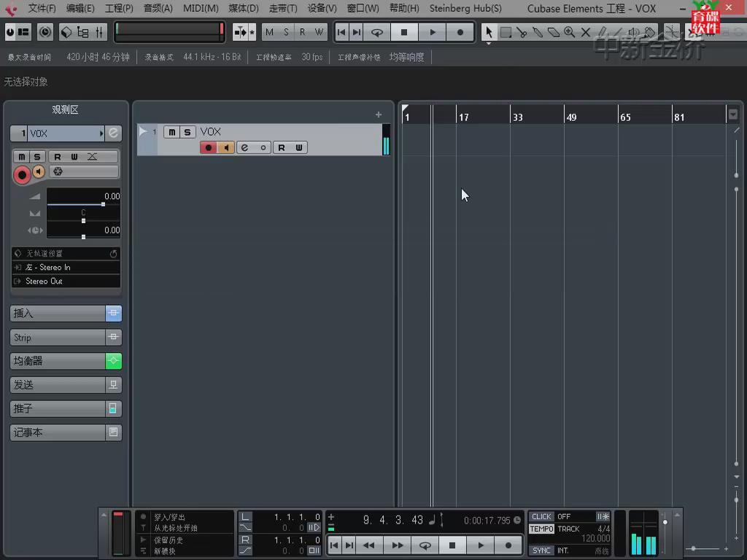Viewport: 747px width, 560px height.
Task: Go to previous marker in top toolbar
Action: pos(341,32)
